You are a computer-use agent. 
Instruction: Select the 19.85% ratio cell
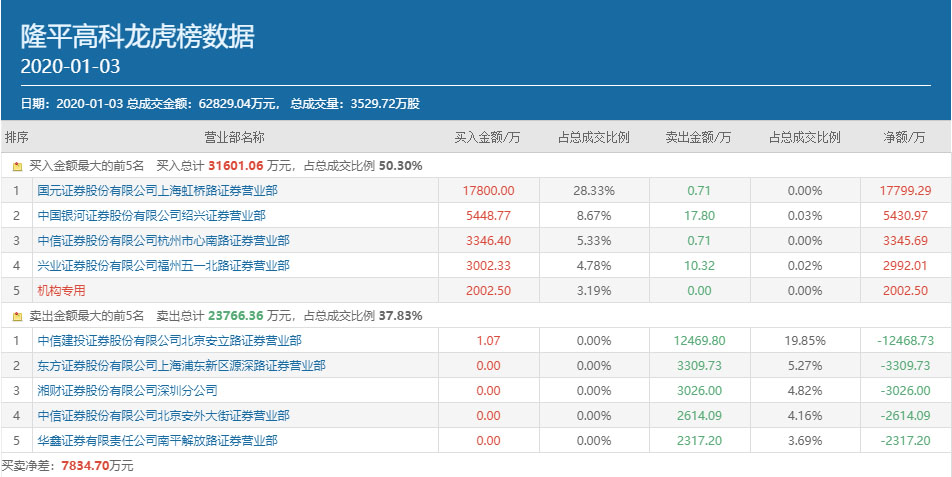[804, 340]
